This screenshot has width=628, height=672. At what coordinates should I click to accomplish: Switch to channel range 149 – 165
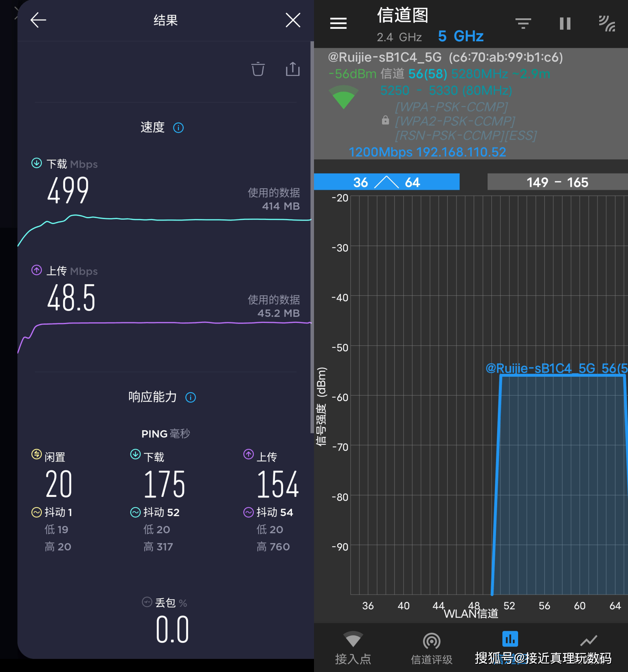pos(557,182)
